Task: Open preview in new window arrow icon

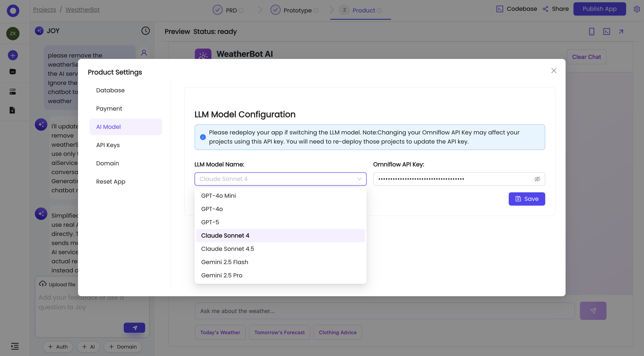Action: point(621,32)
